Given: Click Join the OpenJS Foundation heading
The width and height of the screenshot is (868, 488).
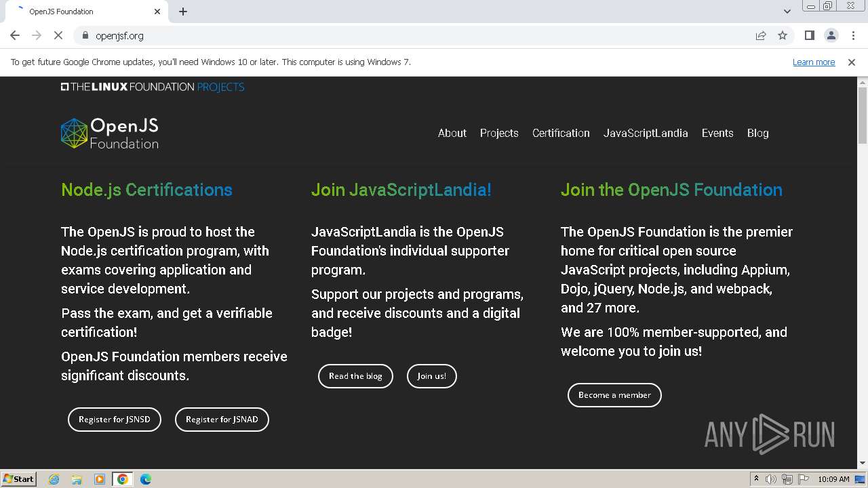Looking at the screenshot, I should pyautogui.click(x=671, y=190).
